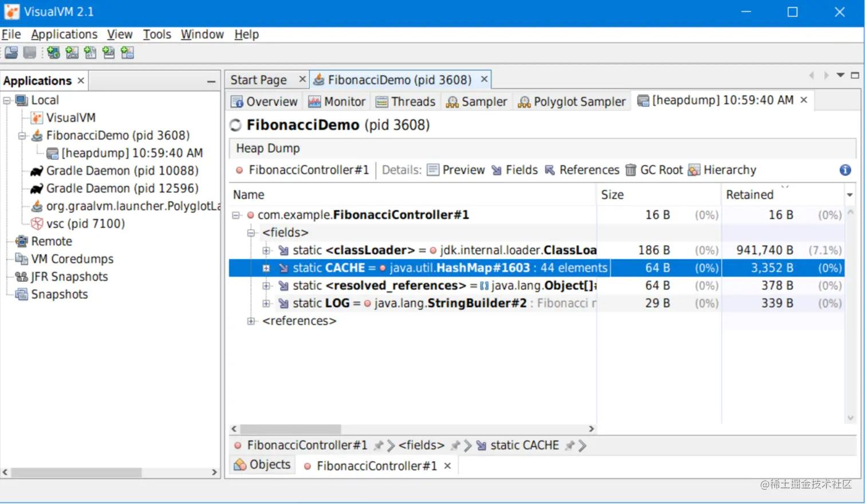Click the heap table horizontal scrollbar thumb
Screen dimensions: 866x504
pyautogui.click(x=290, y=429)
